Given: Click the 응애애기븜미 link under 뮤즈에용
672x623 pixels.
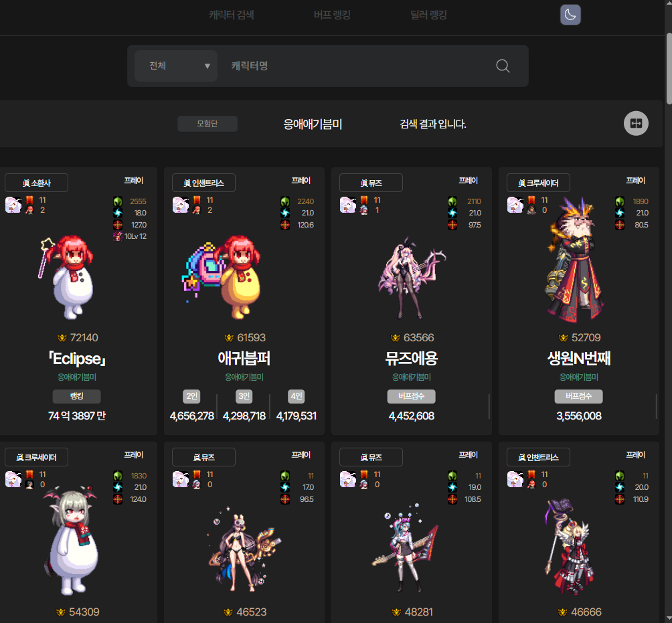Looking at the screenshot, I should (412, 377).
